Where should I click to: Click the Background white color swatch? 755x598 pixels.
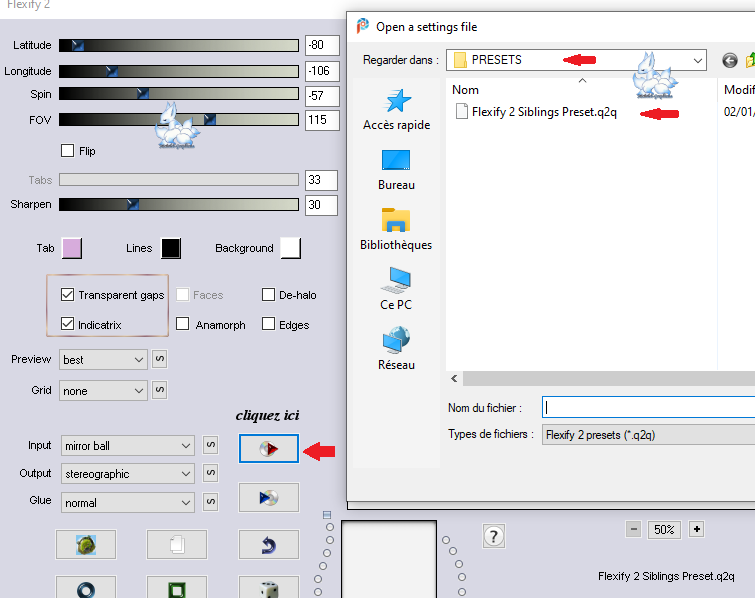click(x=291, y=248)
